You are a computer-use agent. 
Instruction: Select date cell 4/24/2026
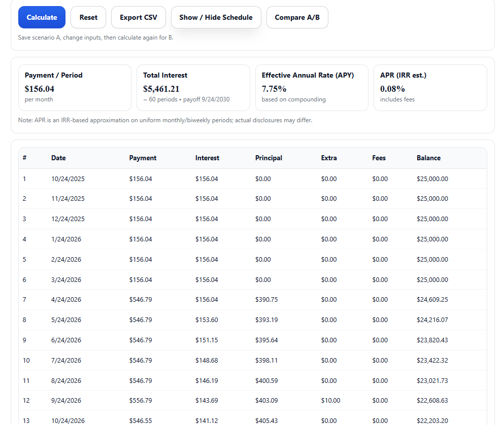coord(66,299)
